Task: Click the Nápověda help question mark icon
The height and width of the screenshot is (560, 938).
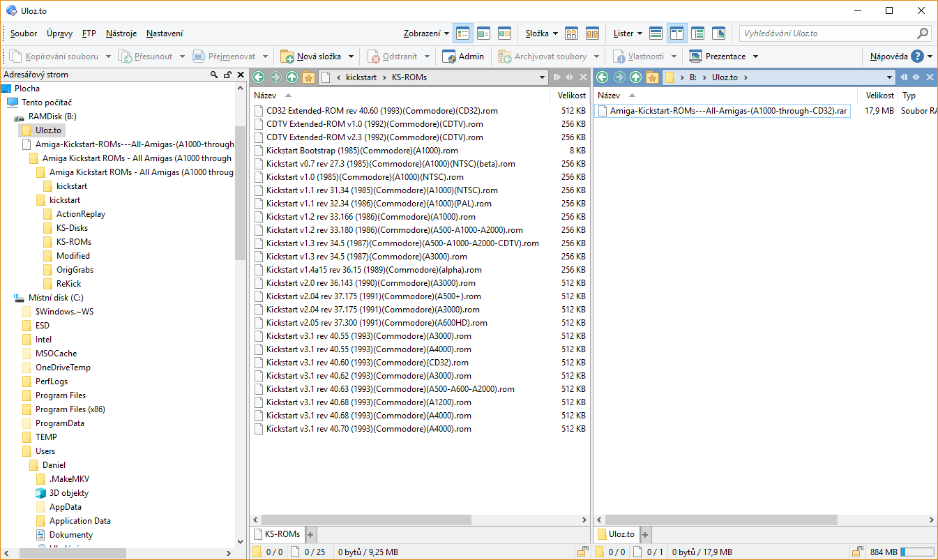Action: click(917, 56)
